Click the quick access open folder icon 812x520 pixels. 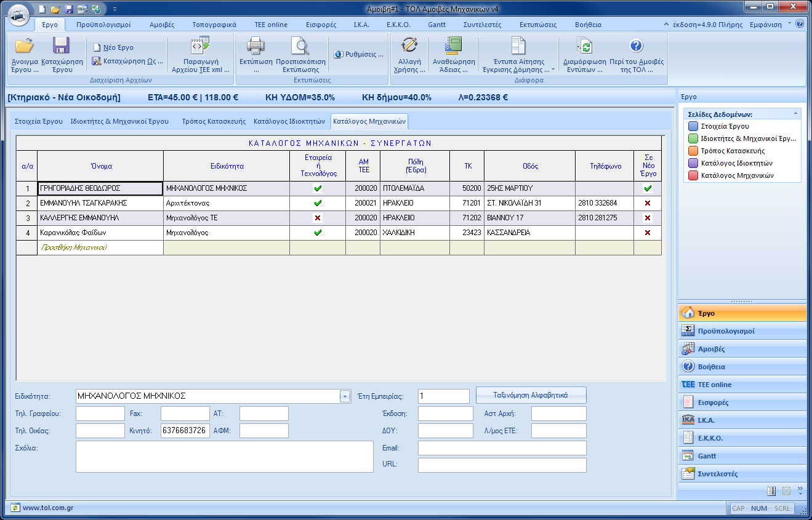pos(55,9)
